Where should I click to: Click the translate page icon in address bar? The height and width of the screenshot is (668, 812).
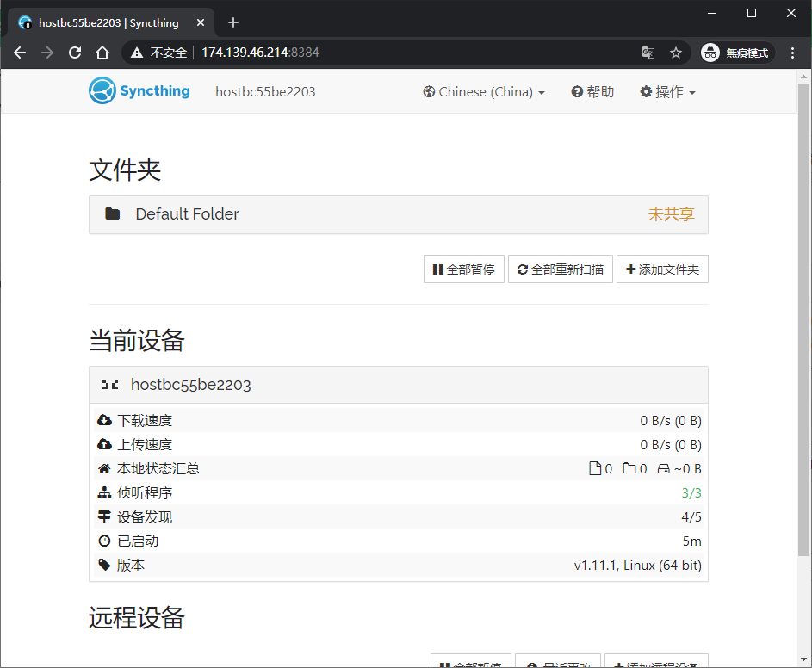click(x=648, y=53)
